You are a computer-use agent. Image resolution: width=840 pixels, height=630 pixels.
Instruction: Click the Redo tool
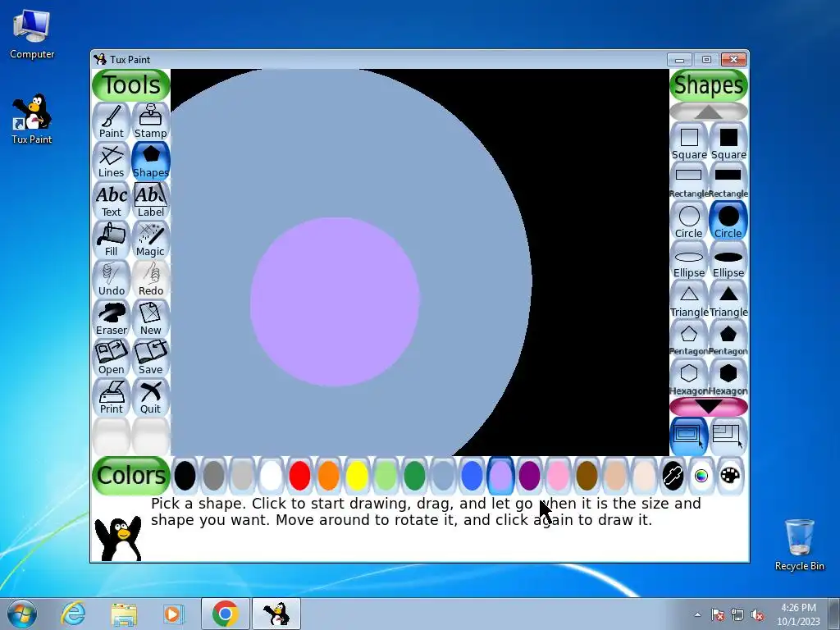(x=151, y=279)
